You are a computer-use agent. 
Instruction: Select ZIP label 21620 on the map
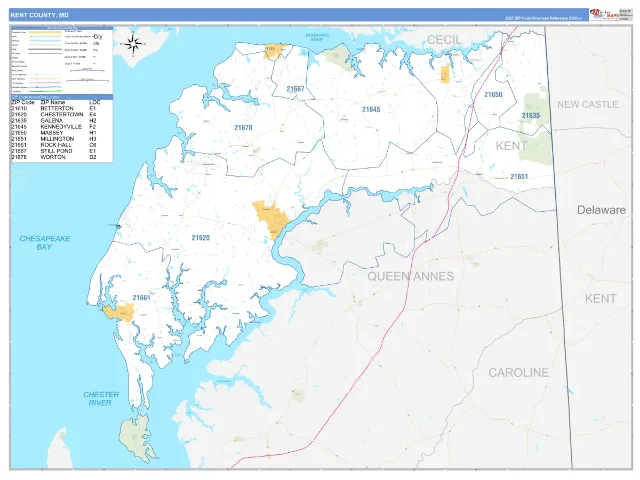[200, 238]
